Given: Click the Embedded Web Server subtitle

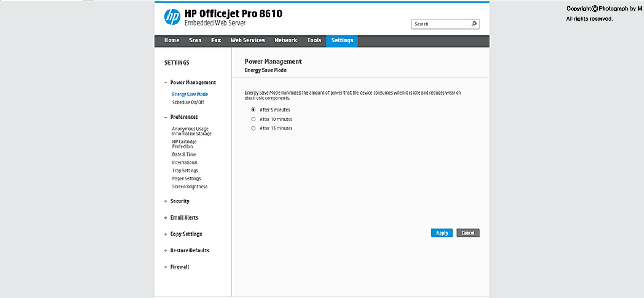Looking at the screenshot, I should pyautogui.click(x=215, y=23).
